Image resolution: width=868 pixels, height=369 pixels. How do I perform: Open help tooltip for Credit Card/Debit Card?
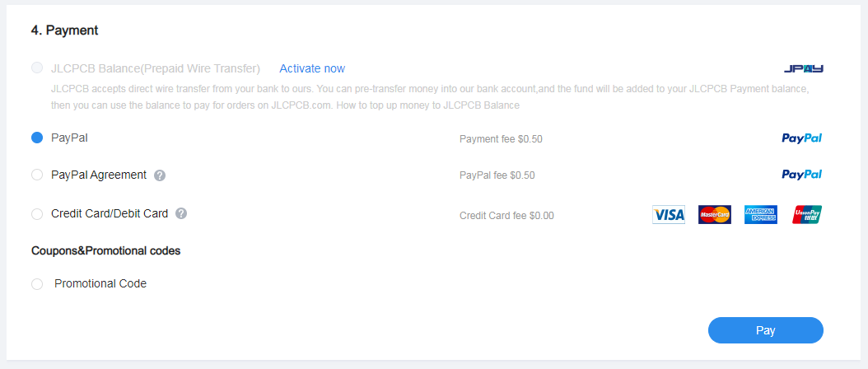(181, 214)
